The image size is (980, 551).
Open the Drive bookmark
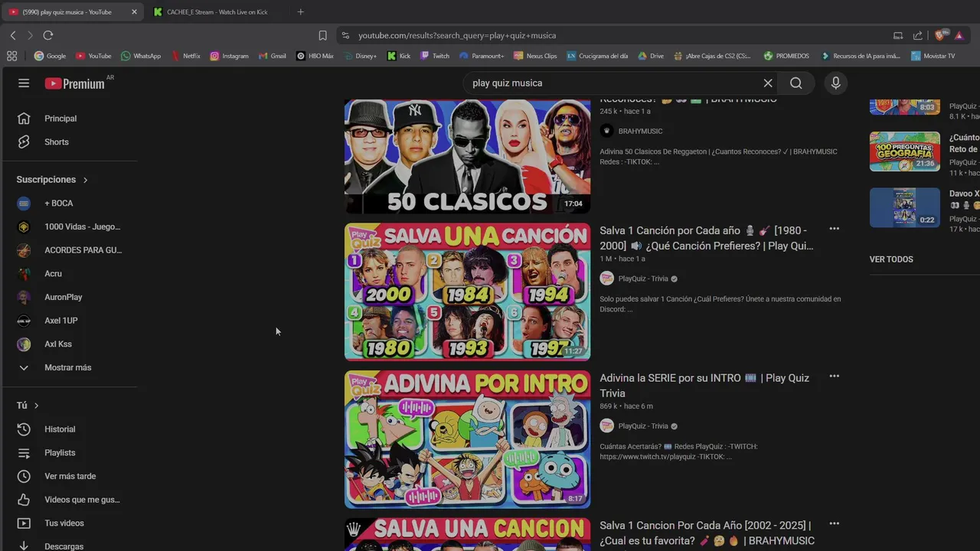[x=651, y=56]
